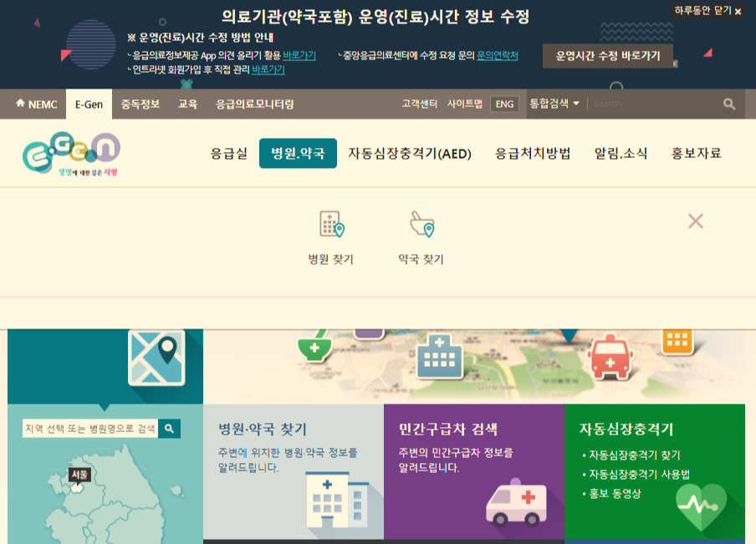The height and width of the screenshot is (544, 756).
Task: Switch to the 중독정보 tab
Action: click(x=140, y=104)
